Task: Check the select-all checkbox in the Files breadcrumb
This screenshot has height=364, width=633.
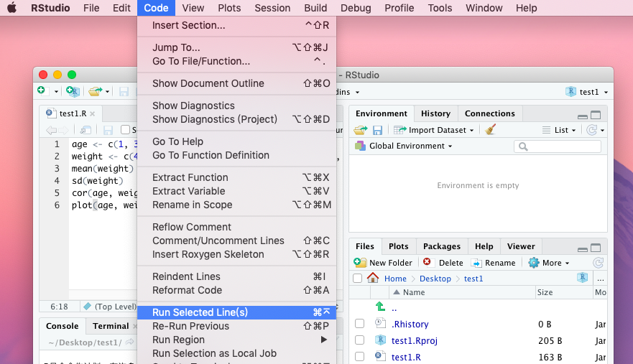Action: (x=357, y=279)
